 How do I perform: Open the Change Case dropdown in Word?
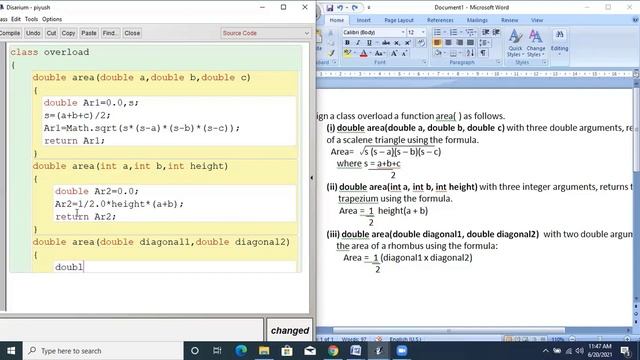(379, 53)
